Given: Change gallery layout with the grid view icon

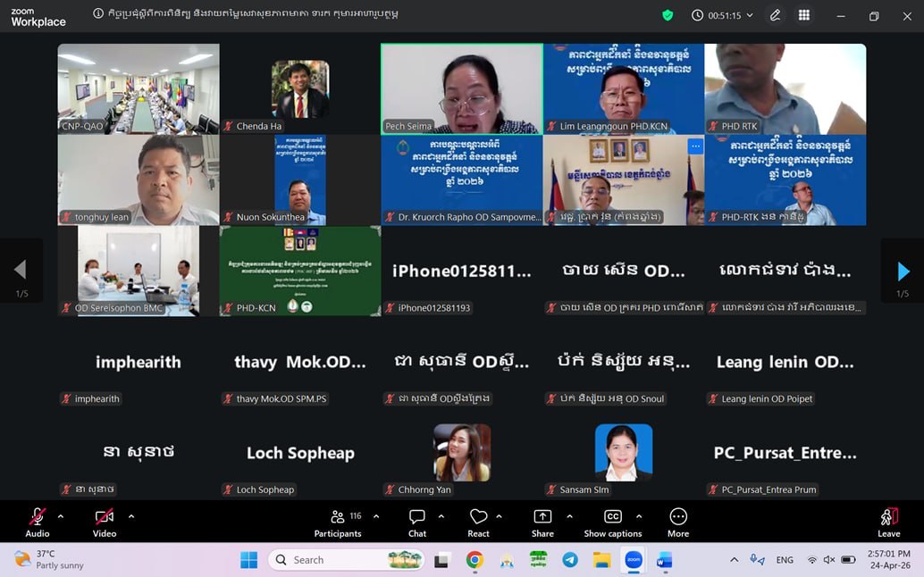Looking at the screenshot, I should click(803, 15).
